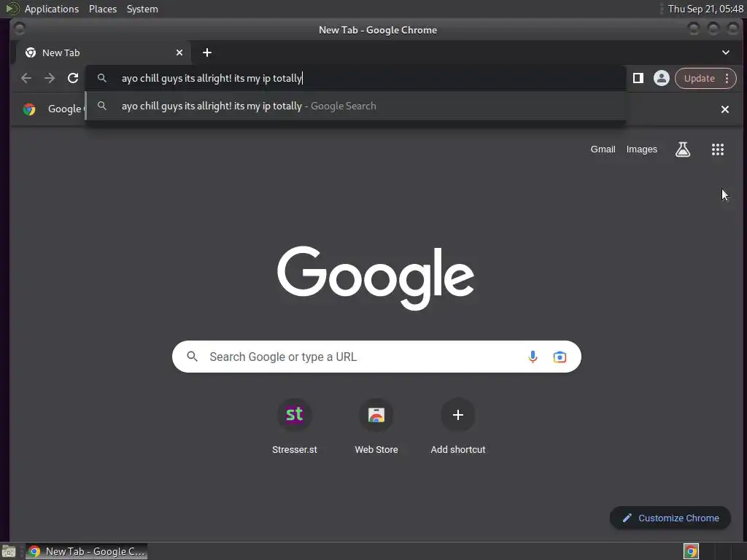
Task: Dismiss the infobar with the X icon
Action: pos(724,109)
